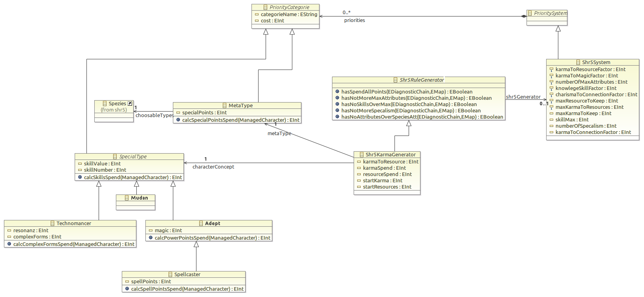Select the Spellcaster class title
This screenshot has height=297, width=644.
(187, 275)
